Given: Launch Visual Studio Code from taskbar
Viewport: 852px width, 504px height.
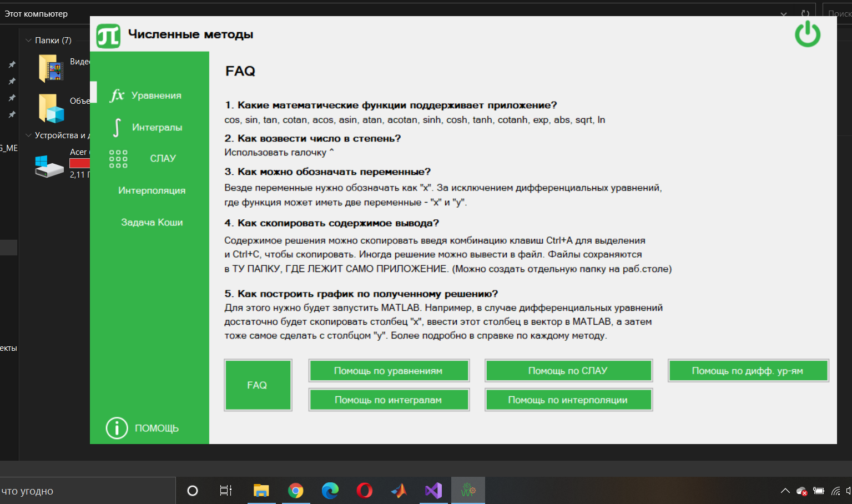Looking at the screenshot, I should 433,490.
